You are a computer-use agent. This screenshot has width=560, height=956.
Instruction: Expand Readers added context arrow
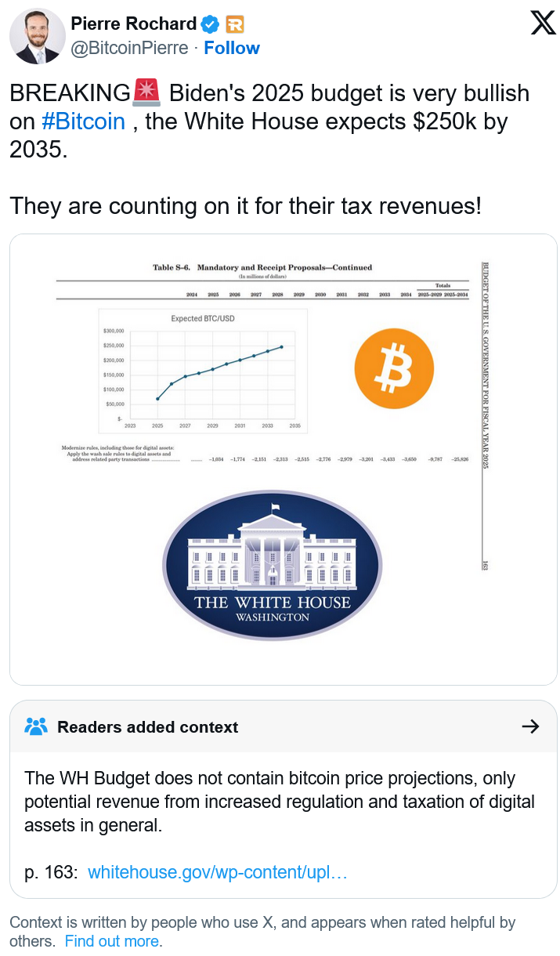pos(530,726)
